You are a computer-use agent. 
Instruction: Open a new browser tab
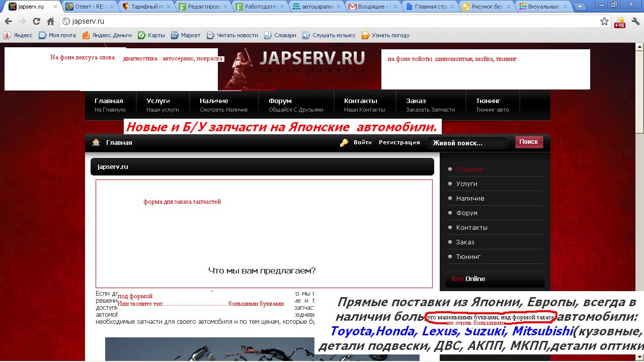pos(580,7)
